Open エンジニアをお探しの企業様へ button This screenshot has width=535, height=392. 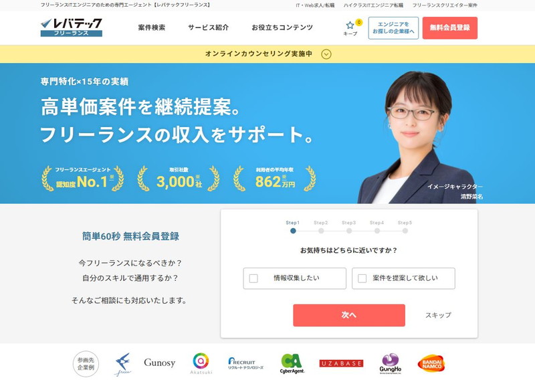click(x=393, y=27)
